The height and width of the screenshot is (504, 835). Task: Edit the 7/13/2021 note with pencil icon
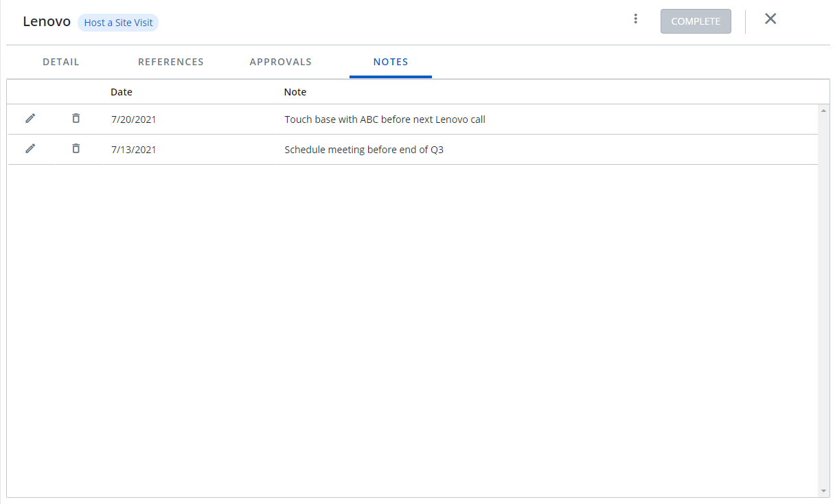[30, 148]
